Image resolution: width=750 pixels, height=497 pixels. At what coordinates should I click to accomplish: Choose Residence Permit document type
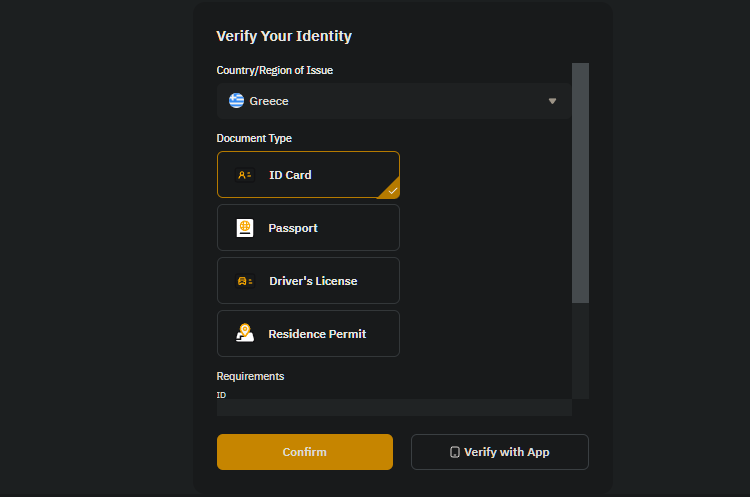[308, 333]
